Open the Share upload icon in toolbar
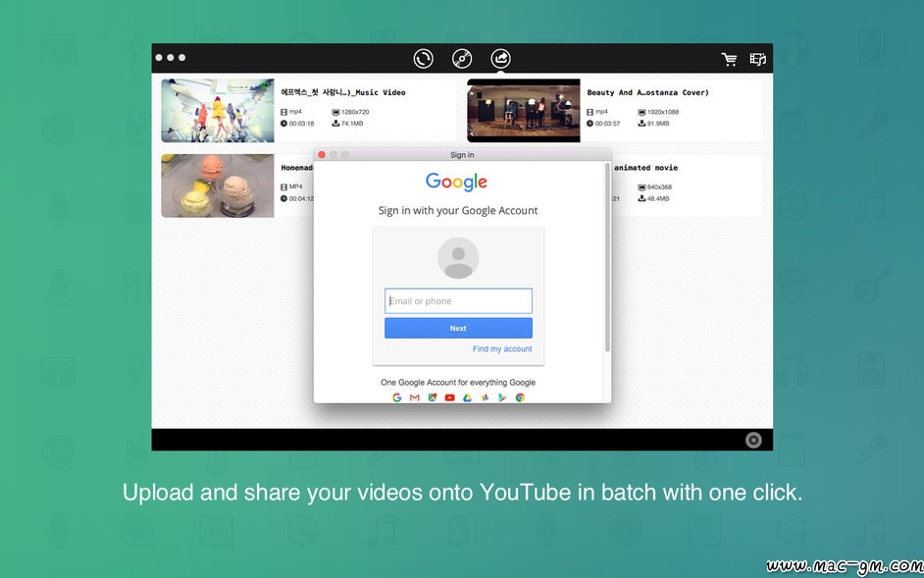 click(501, 59)
